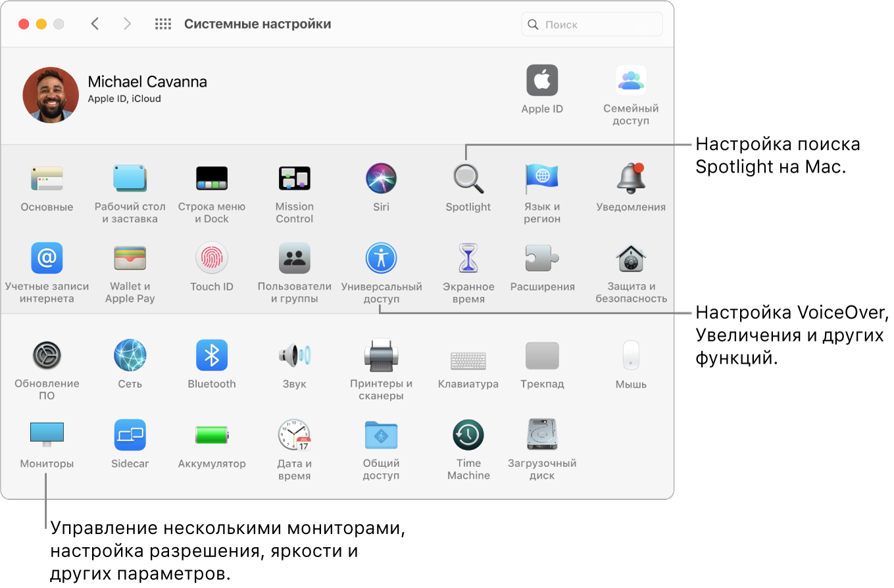Open Time Machine preferences icon
894x588 pixels.
click(468, 435)
